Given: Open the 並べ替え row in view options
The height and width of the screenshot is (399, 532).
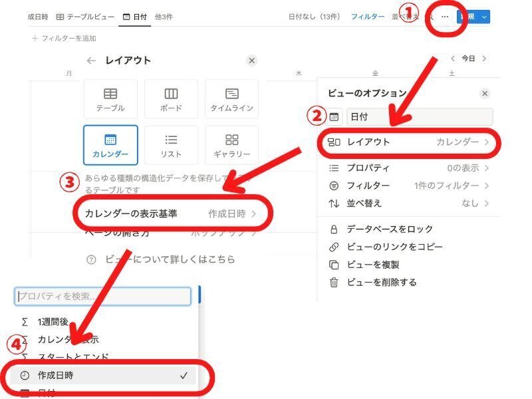Looking at the screenshot, I should tap(408, 203).
